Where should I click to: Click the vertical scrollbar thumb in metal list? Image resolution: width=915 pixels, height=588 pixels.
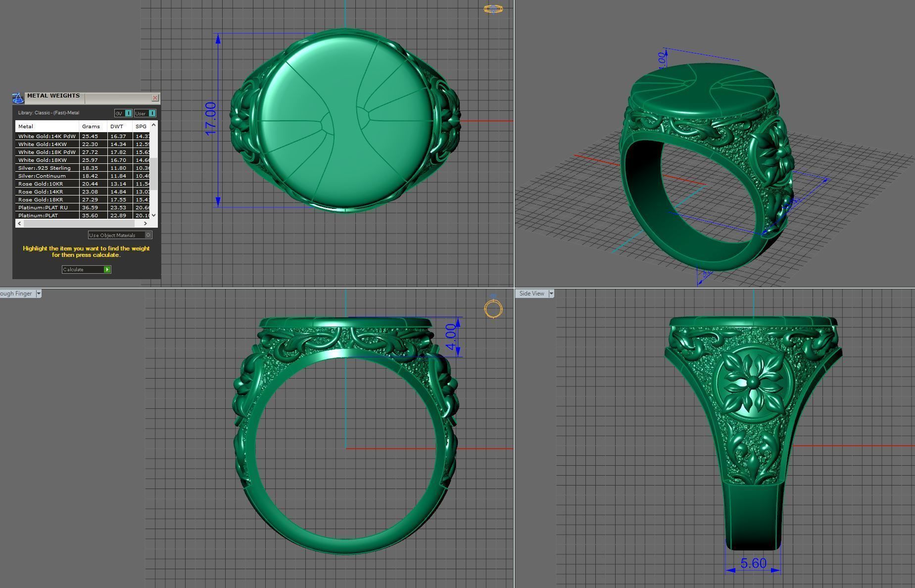click(153, 174)
